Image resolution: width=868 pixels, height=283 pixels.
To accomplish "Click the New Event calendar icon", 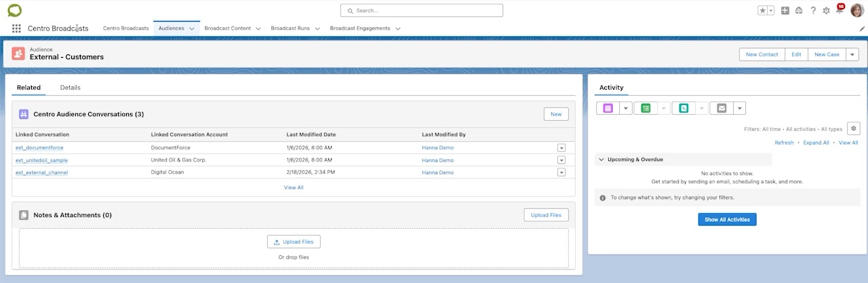I will pyautogui.click(x=608, y=108).
